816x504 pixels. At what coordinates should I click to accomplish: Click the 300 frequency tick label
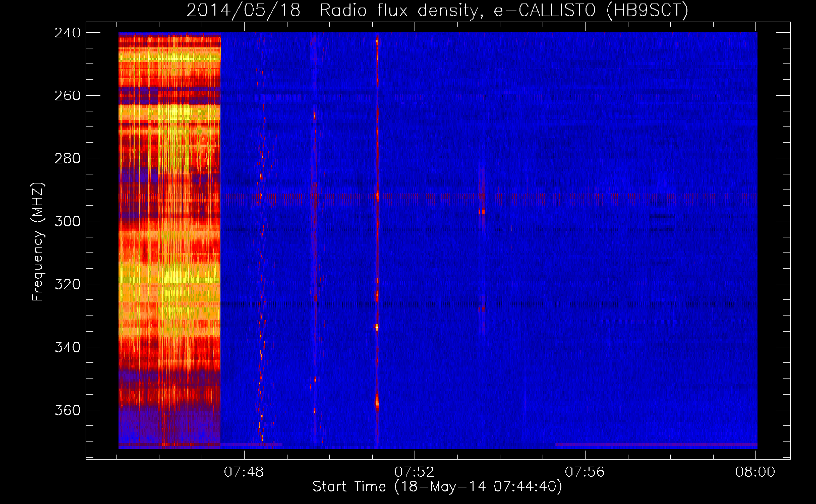coord(68,222)
